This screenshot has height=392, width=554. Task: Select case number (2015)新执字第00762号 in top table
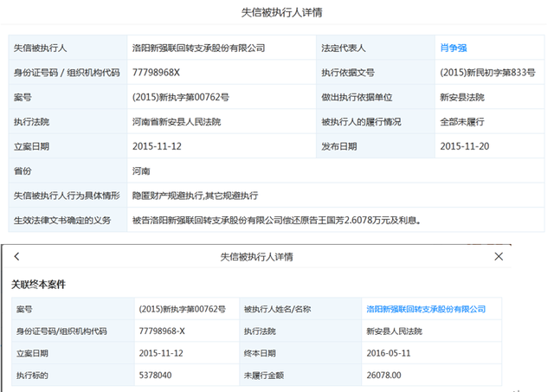[x=181, y=97]
